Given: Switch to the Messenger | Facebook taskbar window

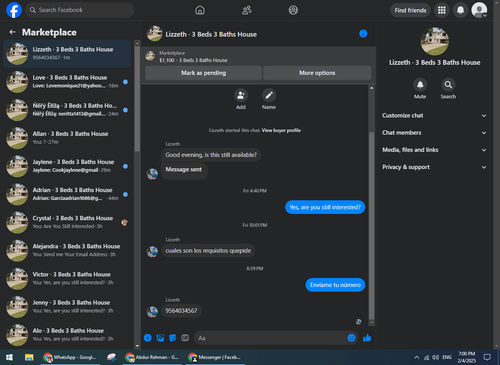Looking at the screenshot, I should [x=215, y=357].
